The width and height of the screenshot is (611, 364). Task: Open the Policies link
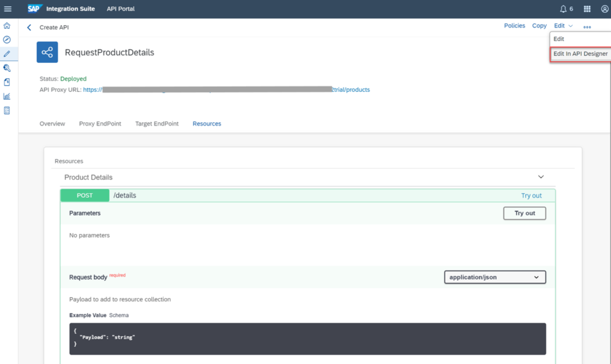514,26
